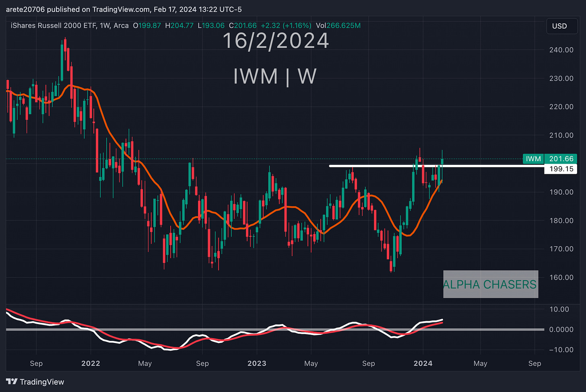Click the 210.00 price axis label
This screenshot has width=586, height=392.
pyautogui.click(x=561, y=135)
